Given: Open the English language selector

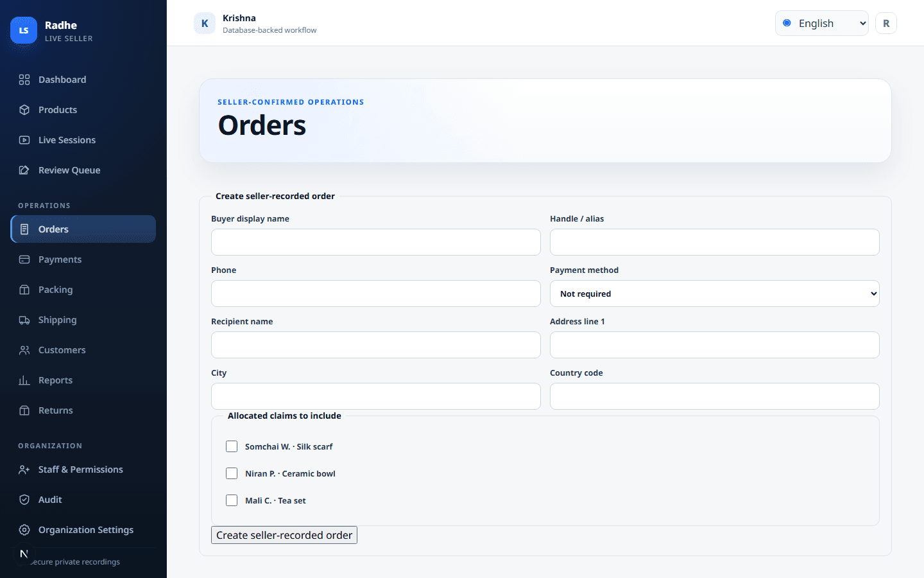Looking at the screenshot, I should [x=822, y=23].
